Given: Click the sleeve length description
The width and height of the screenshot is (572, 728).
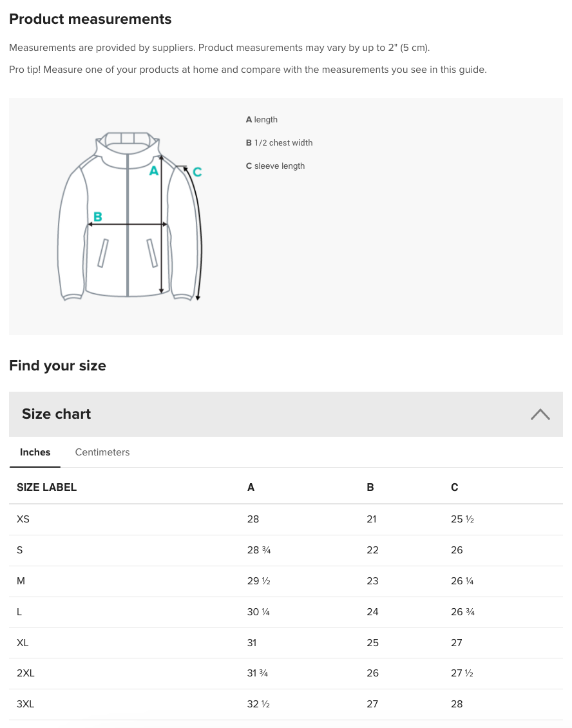Looking at the screenshot, I should pos(275,166).
